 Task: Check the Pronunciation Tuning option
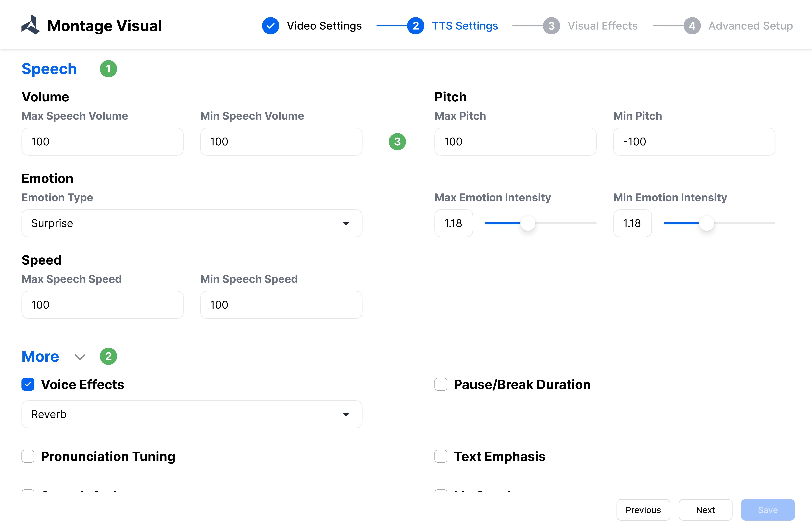tap(28, 456)
